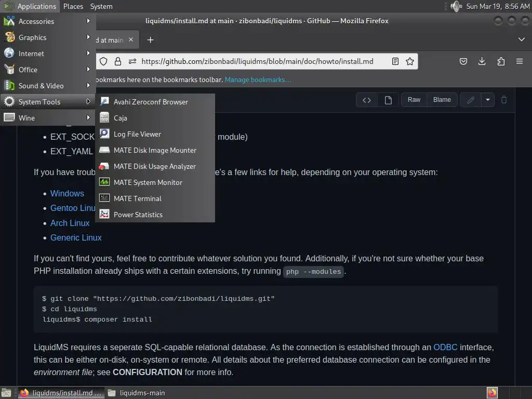This screenshot has width=532, height=399.
Task: Expand the Sound & Video submenu
Action: (48, 86)
